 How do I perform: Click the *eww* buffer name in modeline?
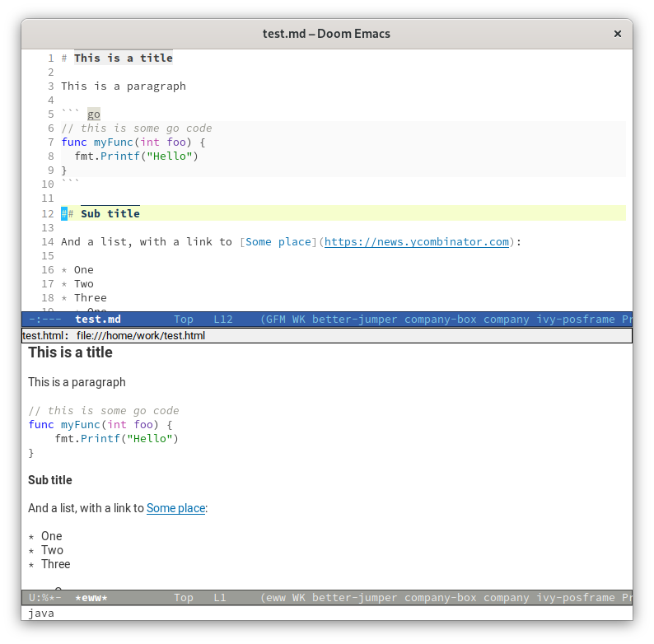click(91, 598)
